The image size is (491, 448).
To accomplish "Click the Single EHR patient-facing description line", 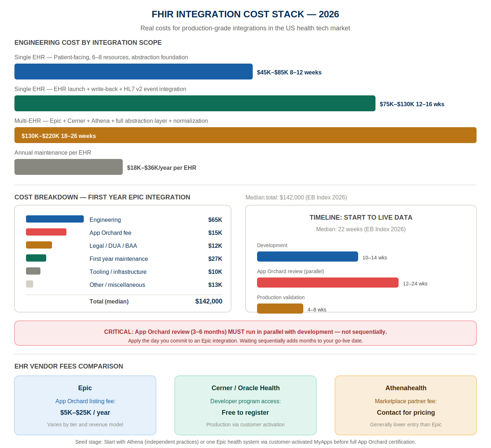I will pyautogui.click(x=101, y=57).
